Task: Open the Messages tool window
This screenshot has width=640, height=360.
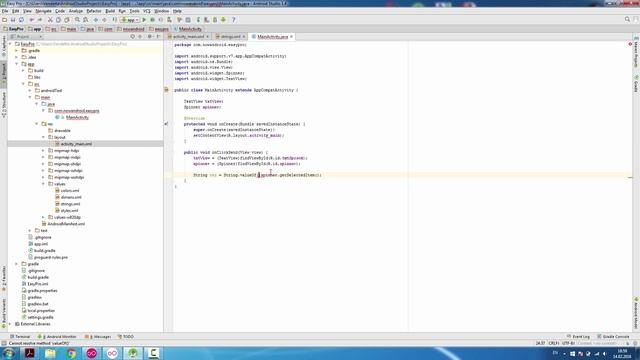Action: coord(98,337)
